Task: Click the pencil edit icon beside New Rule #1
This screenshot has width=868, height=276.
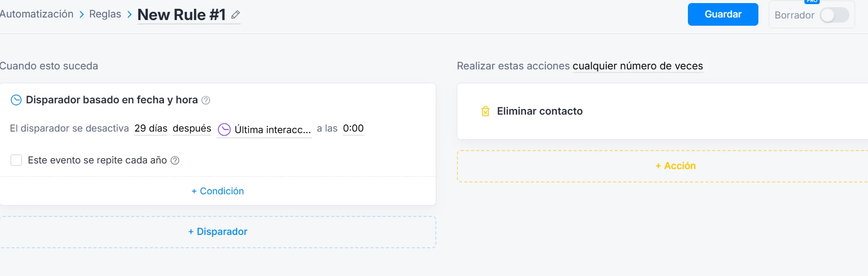Action: click(236, 15)
